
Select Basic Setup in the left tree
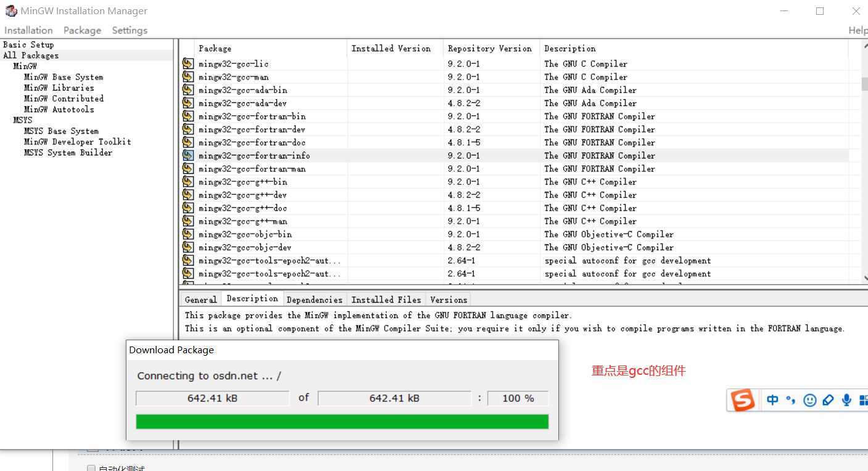coord(28,44)
